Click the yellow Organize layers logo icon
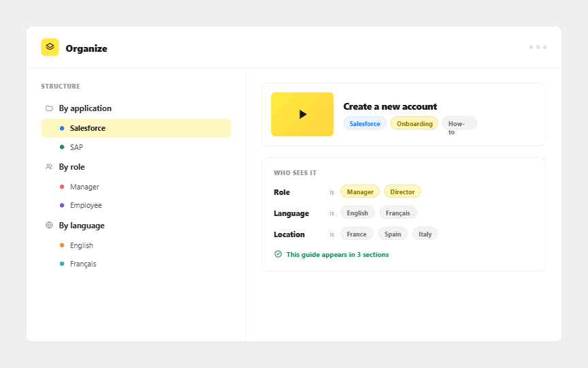The height and width of the screenshot is (368, 588). pyautogui.click(x=50, y=47)
